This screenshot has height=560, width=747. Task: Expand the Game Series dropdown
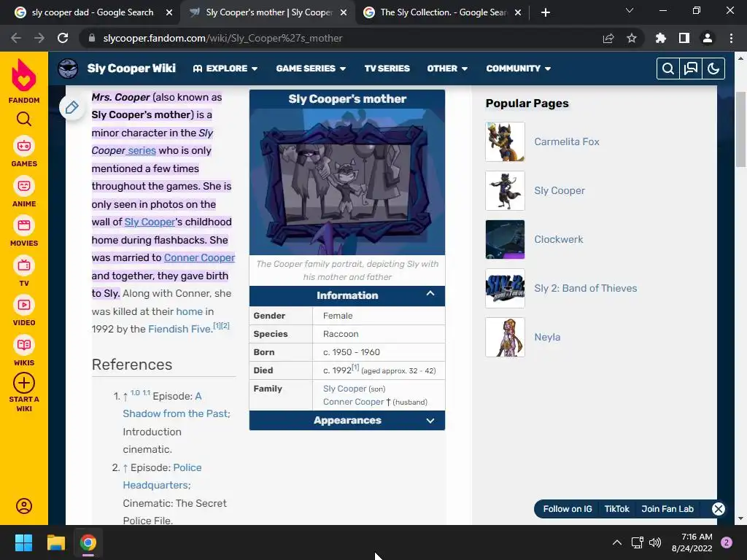tap(311, 69)
